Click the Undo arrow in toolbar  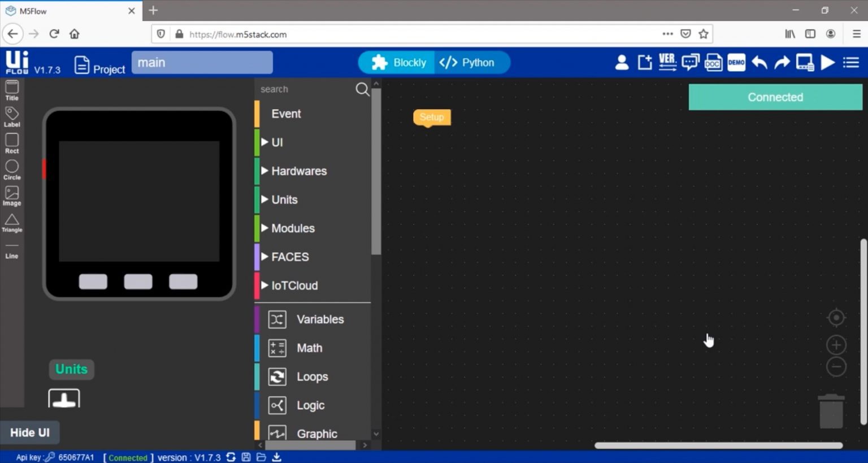[759, 62]
